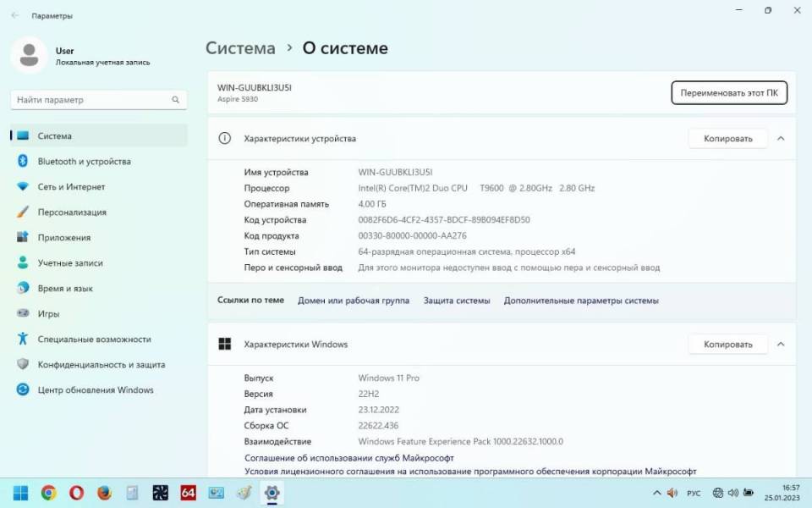Click the Windows Start button
Image resolution: width=812 pixels, height=508 pixels.
tap(21, 493)
